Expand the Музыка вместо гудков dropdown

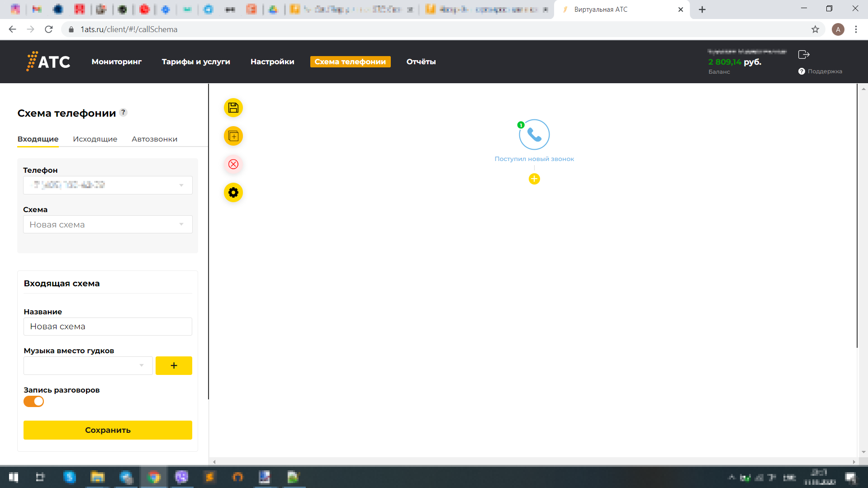(88, 366)
